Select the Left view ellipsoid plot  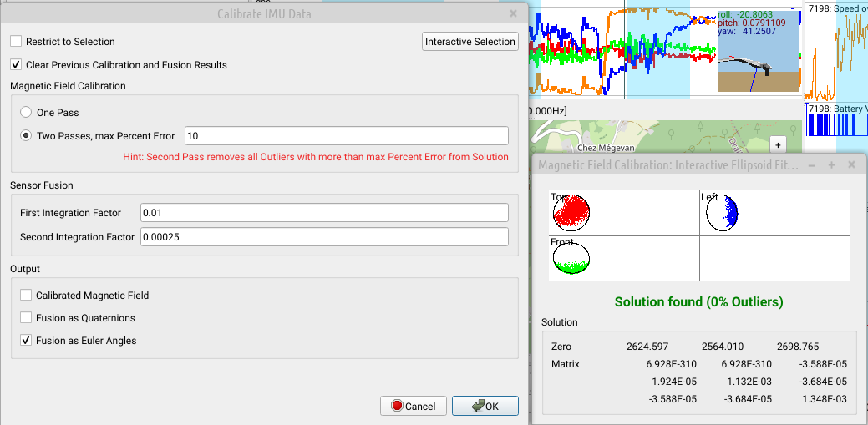(x=723, y=213)
